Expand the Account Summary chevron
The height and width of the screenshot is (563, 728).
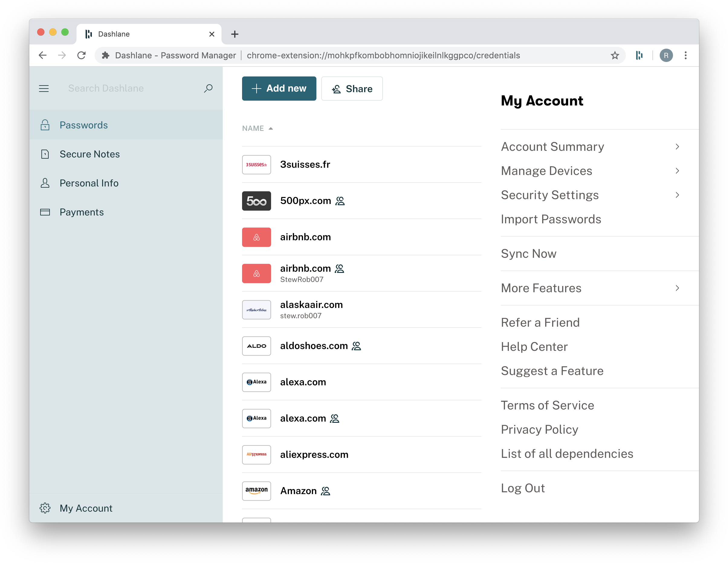678,147
